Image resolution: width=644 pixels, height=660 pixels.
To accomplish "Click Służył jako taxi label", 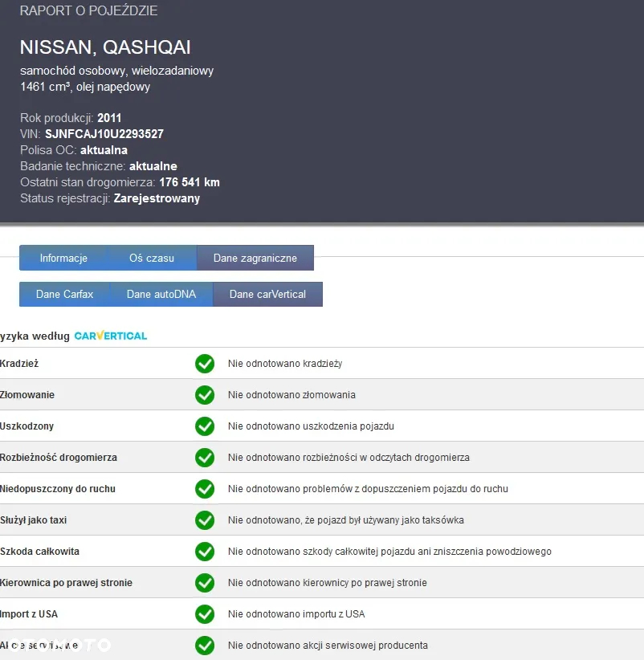I will [33, 520].
